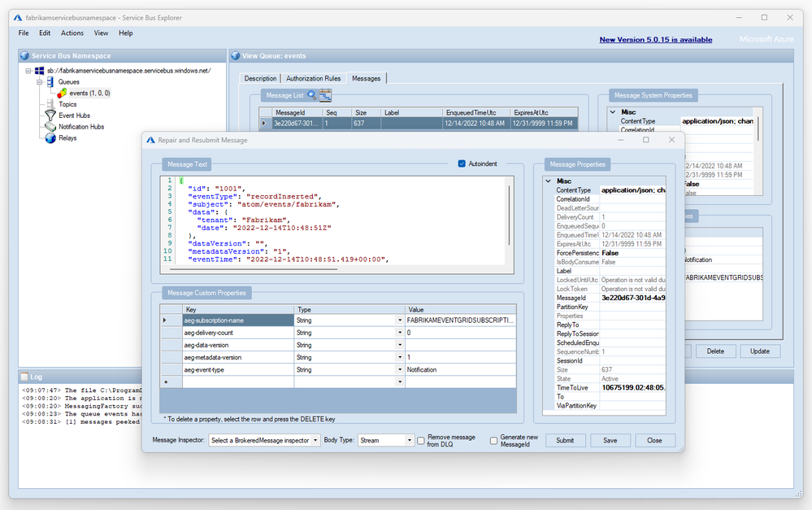Click the Message List magnifier search icon

(x=311, y=95)
